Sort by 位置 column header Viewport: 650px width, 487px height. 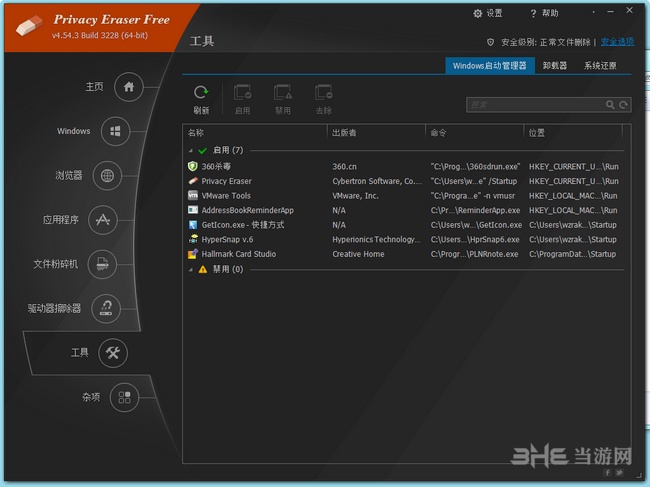coord(573,133)
